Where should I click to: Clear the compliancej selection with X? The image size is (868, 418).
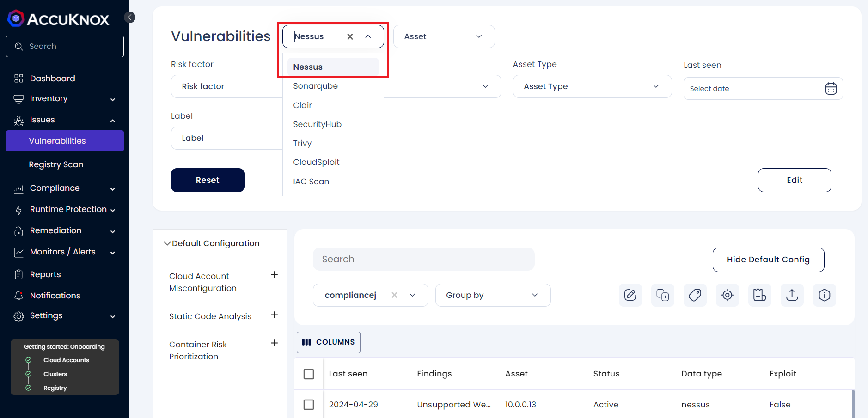coord(394,295)
